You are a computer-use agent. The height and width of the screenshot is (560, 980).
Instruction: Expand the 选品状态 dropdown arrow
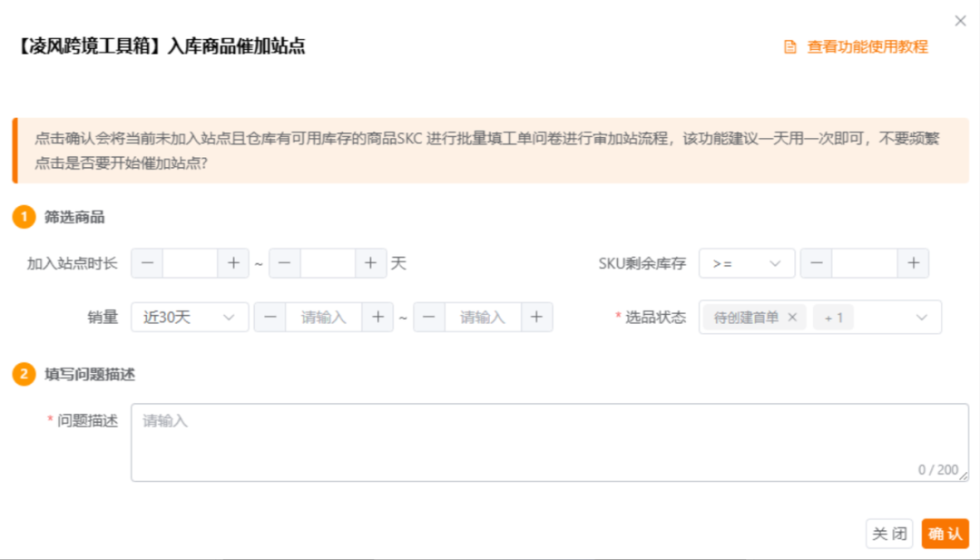click(921, 318)
